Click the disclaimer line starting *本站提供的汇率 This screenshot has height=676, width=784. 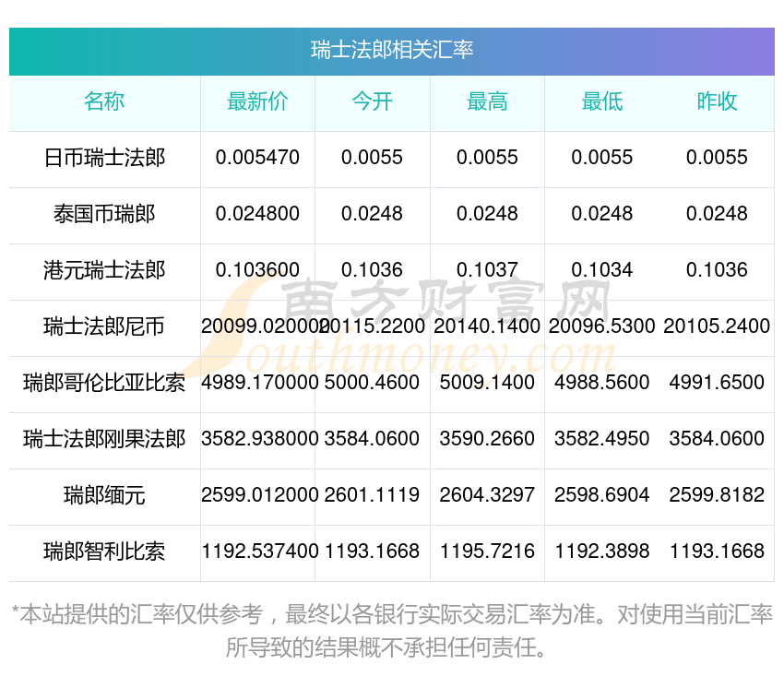392,614
